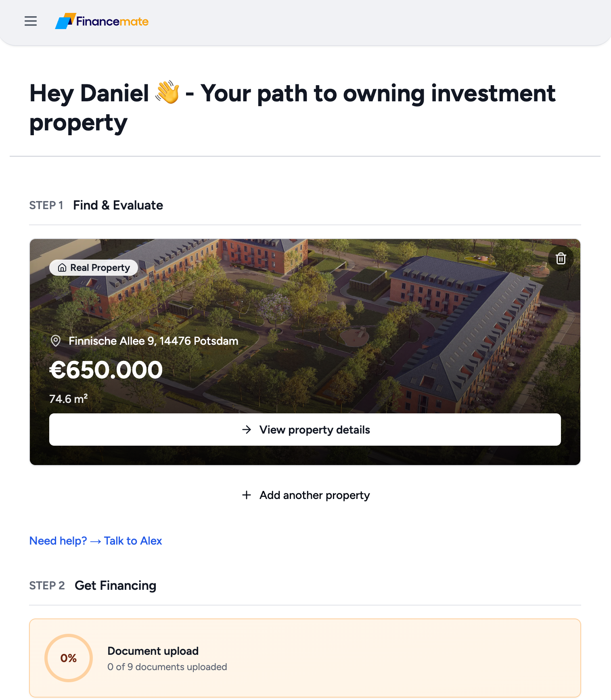Image resolution: width=611 pixels, height=700 pixels.
Task: Click the Add another property label
Action: (x=314, y=495)
